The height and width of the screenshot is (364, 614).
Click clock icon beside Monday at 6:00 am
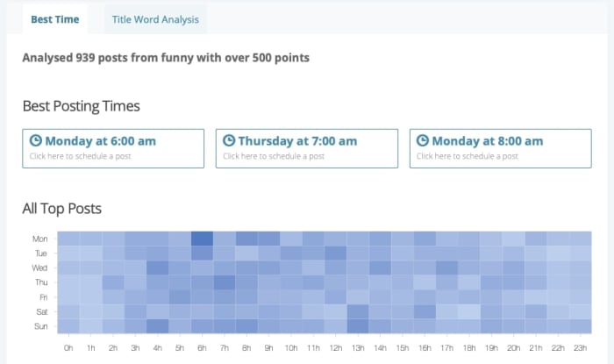36,140
